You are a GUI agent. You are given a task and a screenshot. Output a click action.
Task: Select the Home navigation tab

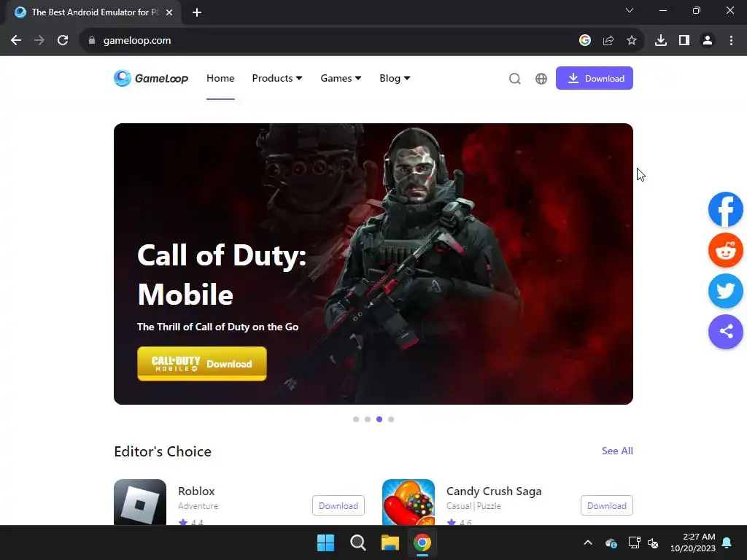tap(220, 78)
